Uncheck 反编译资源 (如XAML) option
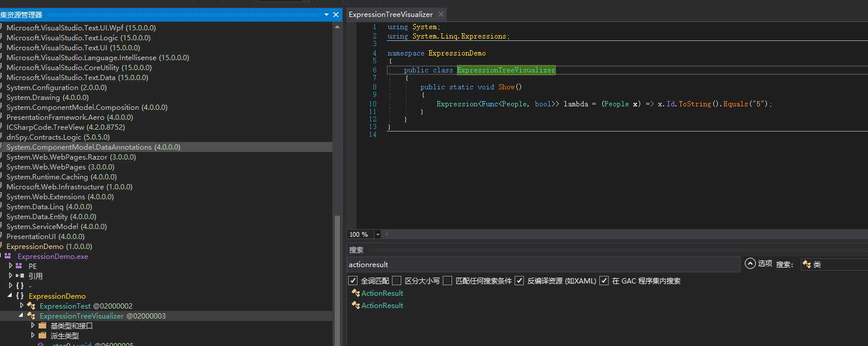This screenshot has width=868, height=346. (x=519, y=281)
